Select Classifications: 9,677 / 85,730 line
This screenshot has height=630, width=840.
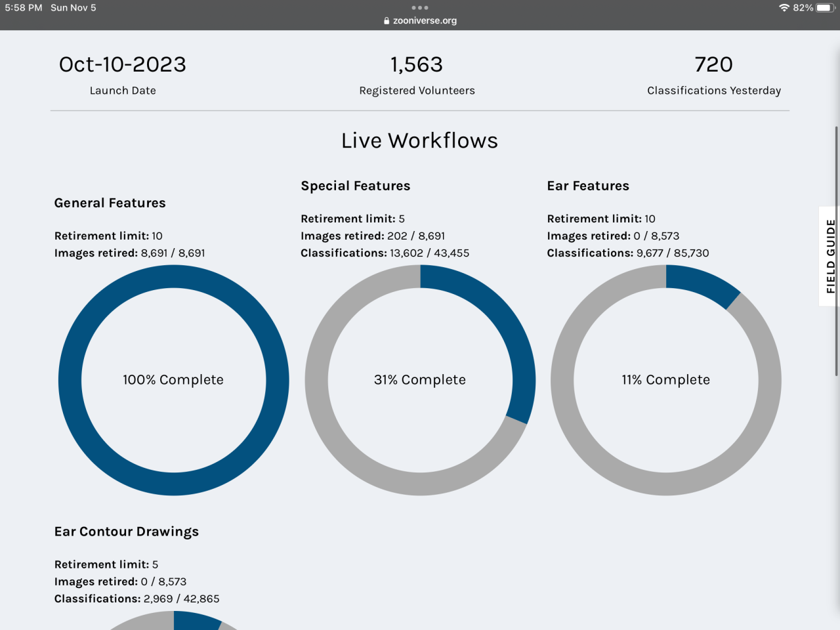(x=628, y=253)
